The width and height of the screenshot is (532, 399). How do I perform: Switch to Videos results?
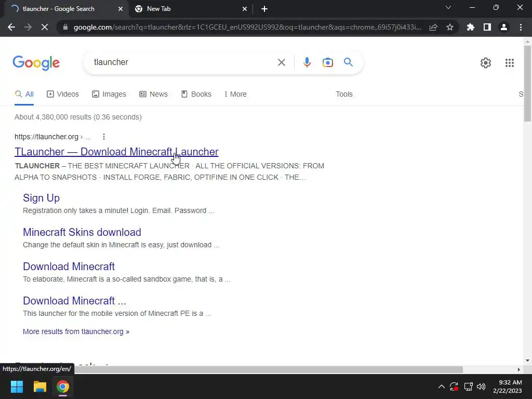coord(63,95)
